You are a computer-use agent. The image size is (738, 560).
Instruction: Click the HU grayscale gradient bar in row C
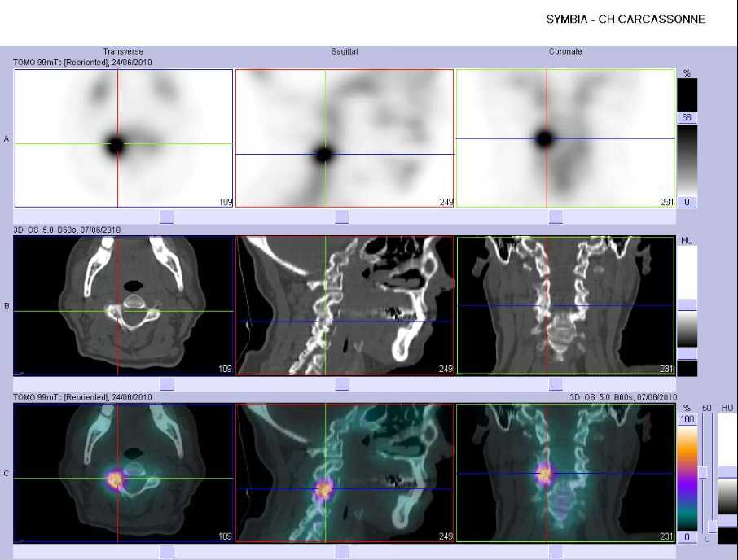click(x=727, y=497)
